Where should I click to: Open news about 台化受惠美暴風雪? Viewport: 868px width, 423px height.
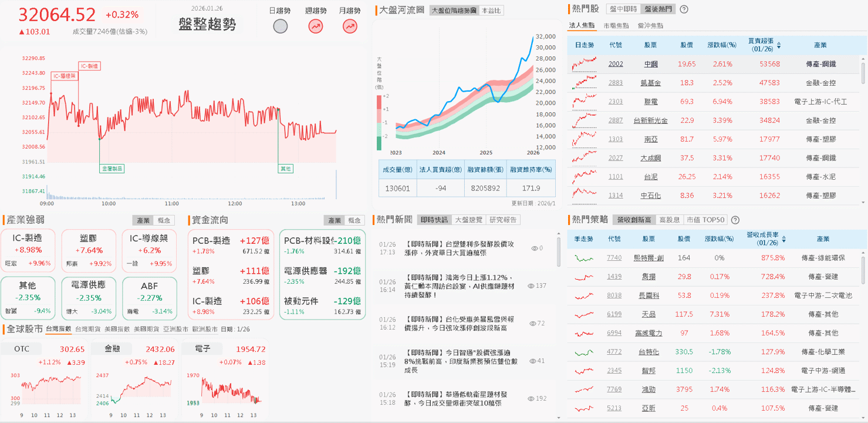(460, 324)
